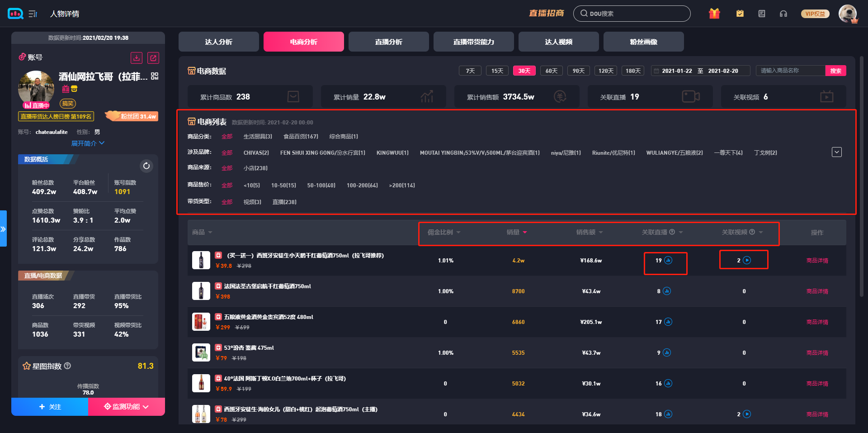Open the 监测功能 dropdown
The width and height of the screenshot is (868, 433).
(127, 407)
